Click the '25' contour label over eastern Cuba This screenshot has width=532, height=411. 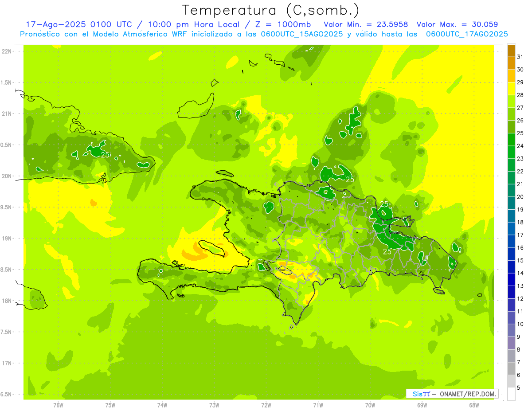(x=105, y=155)
